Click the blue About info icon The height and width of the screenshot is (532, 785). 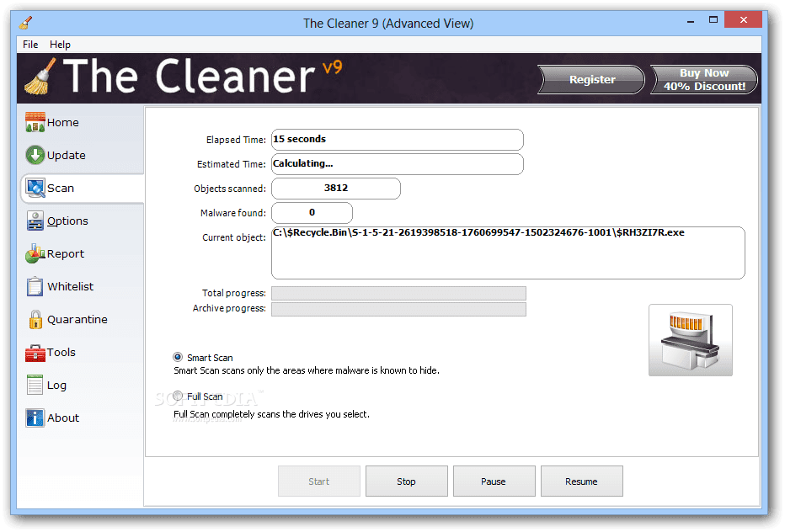click(x=35, y=418)
